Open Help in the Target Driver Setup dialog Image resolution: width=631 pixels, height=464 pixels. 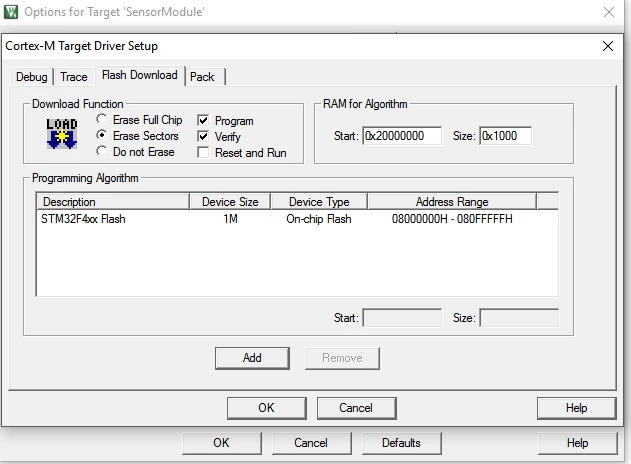click(577, 408)
